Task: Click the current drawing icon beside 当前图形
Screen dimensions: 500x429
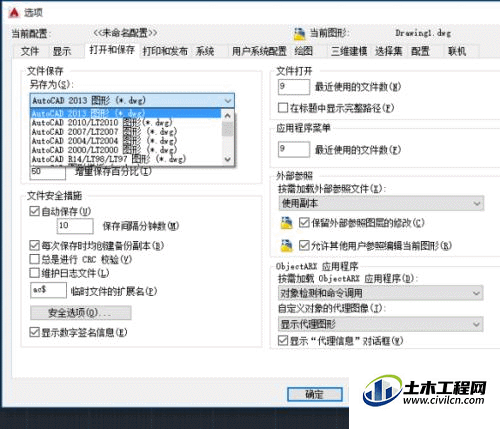Action: point(299,33)
